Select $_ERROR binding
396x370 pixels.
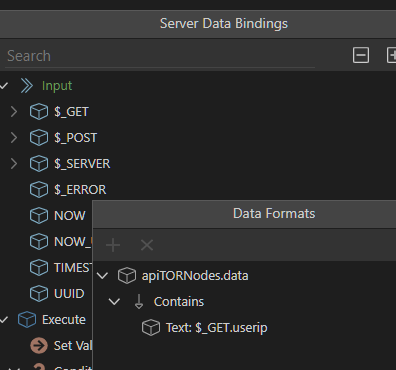[x=80, y=190]
